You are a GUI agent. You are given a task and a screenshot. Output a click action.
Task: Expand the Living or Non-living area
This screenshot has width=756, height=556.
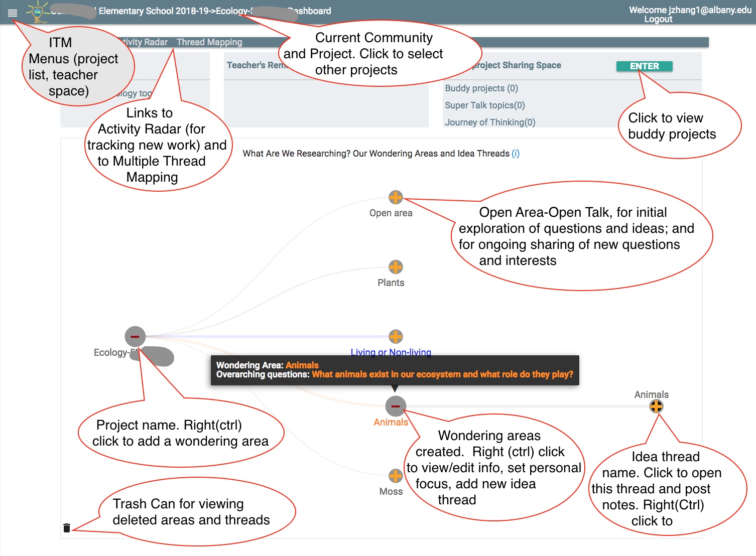[x=396, y=337]
